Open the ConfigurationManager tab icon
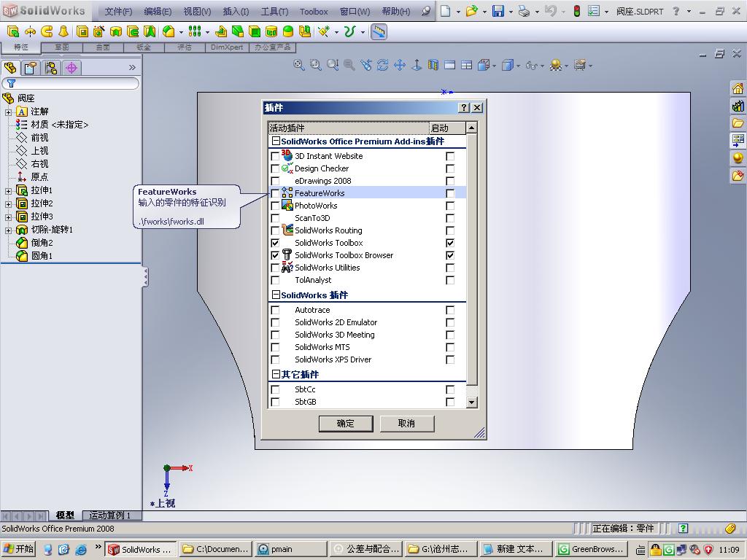The width and height of the screenshot is (747, 560). click(51, 68)
